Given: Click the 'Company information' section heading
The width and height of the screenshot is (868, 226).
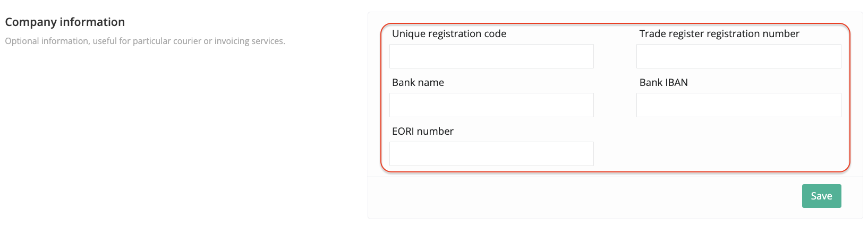Looking at the screenshot, I should click(x=65, y=22).
